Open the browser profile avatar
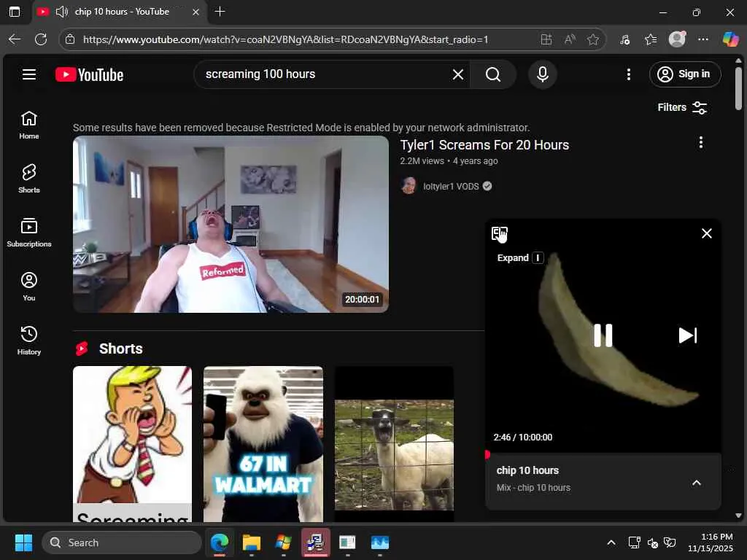This screenshot has height=560, width=747. click(677, 39)
